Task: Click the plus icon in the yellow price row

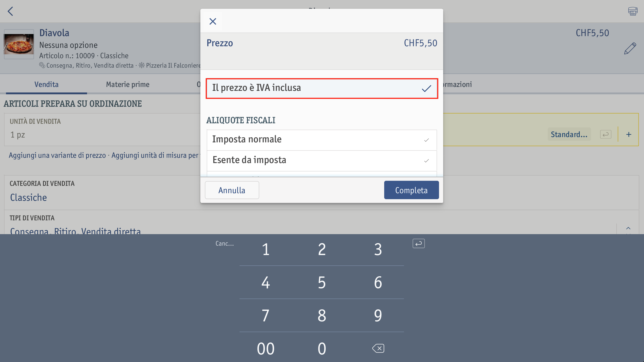Action: click(x=629, y=135)
